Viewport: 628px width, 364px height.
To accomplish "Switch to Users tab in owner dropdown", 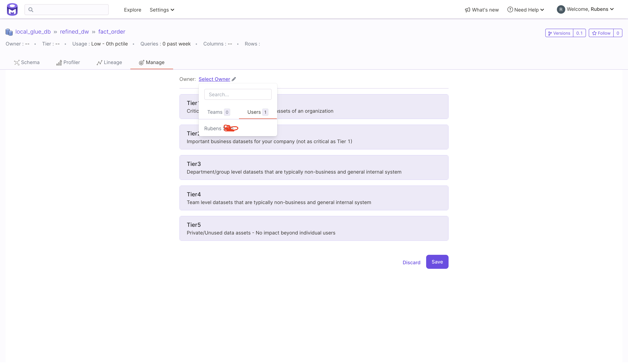I will (x=258, y=112).
